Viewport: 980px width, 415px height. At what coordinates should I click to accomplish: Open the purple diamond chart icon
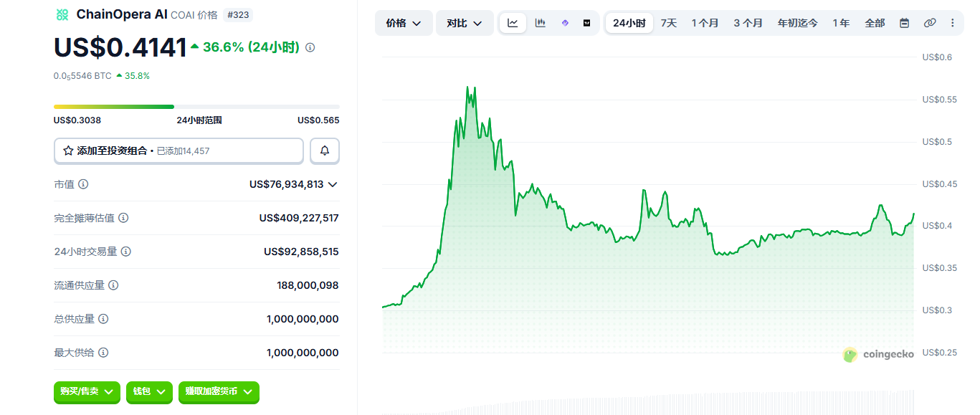565,23
